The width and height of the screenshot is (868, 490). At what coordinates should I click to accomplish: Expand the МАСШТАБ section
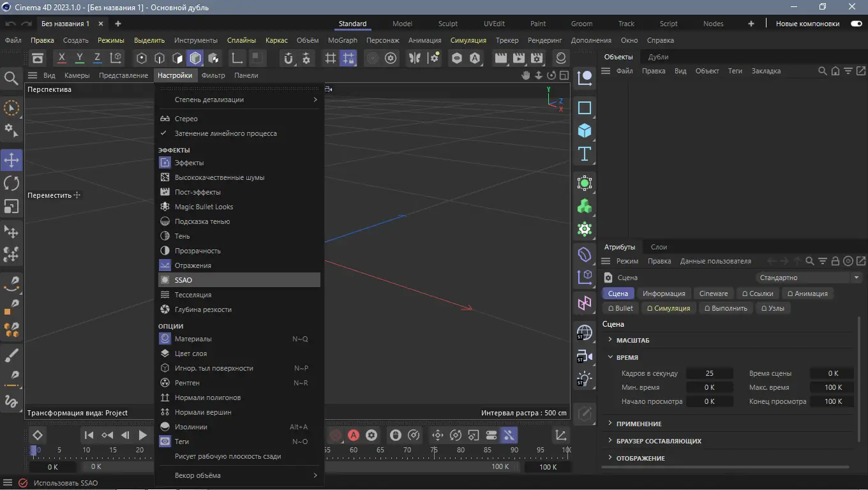point(634,340)
